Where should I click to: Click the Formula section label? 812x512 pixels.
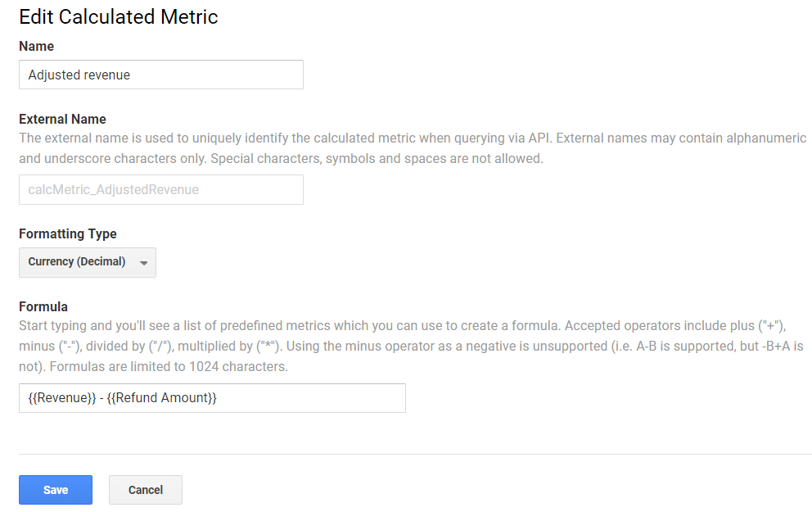(x=43, y=306)
